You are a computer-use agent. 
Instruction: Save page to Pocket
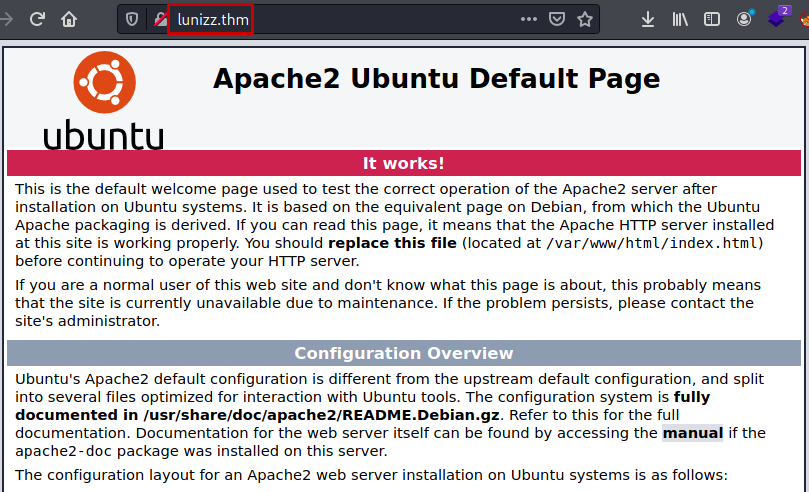click(x=557, y=20)
